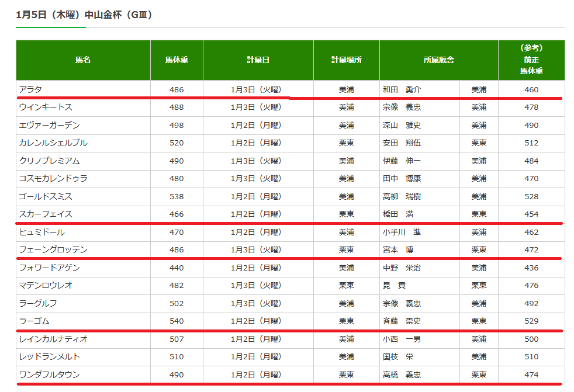Select horse name ウインキートス
The height and width of the screenshot is (392, 574).
pos(46,107)
